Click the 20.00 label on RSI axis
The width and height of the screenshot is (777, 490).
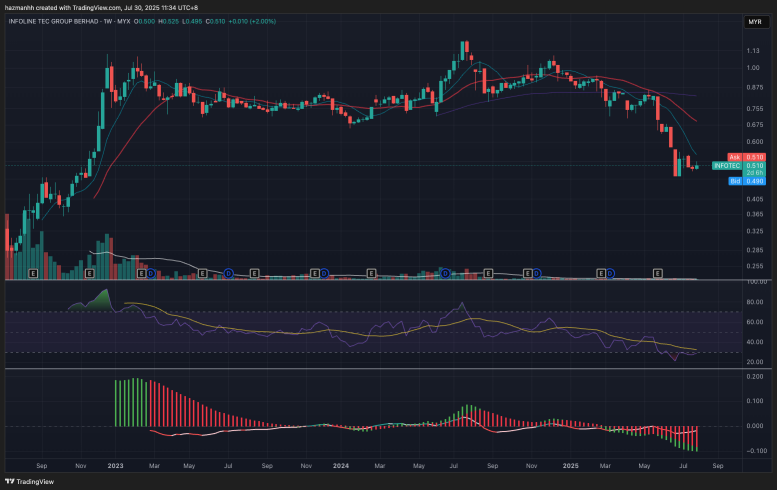(x=755, y=362)
